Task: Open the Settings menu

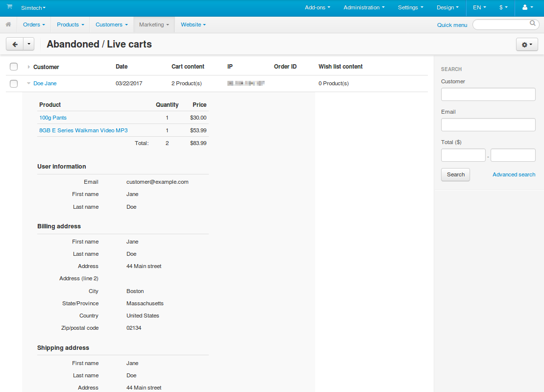Action: [x=410, y=7]
